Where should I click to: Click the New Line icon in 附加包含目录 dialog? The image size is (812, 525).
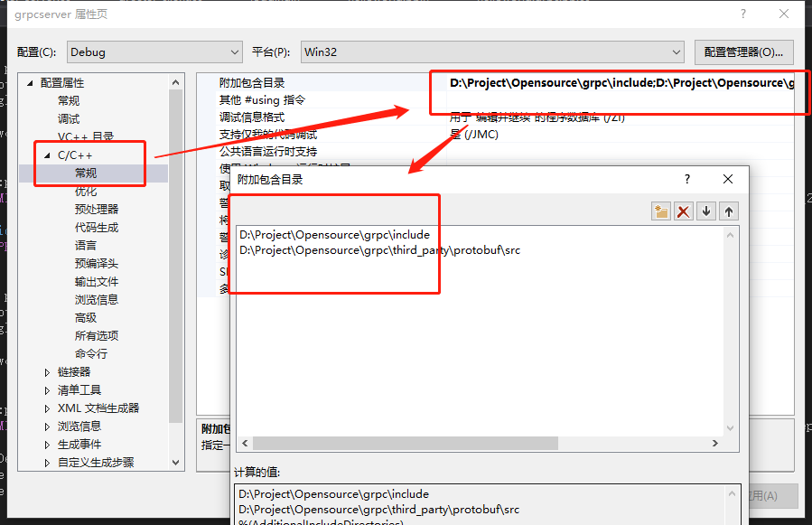tap(661, 211)
